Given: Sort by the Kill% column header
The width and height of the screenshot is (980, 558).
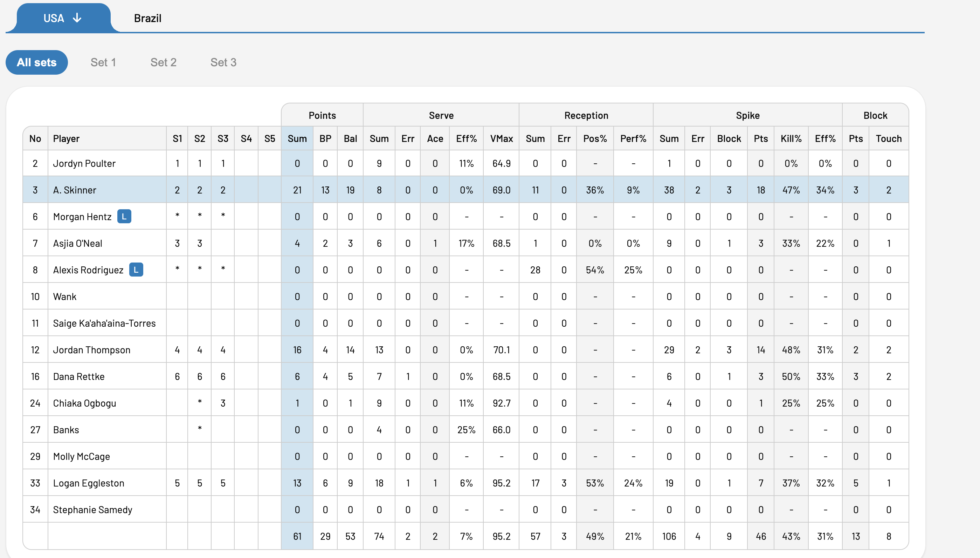Looking at the screenshot, I should click(x=791, y=139).
